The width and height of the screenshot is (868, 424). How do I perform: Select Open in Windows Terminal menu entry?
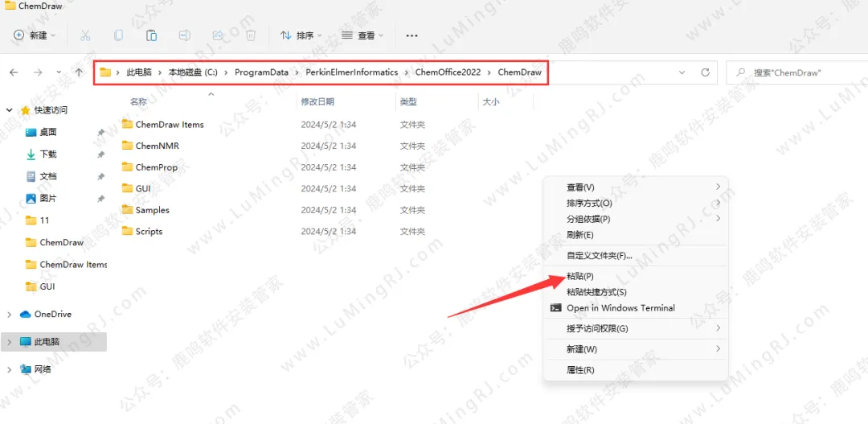[x=620, y=308]
